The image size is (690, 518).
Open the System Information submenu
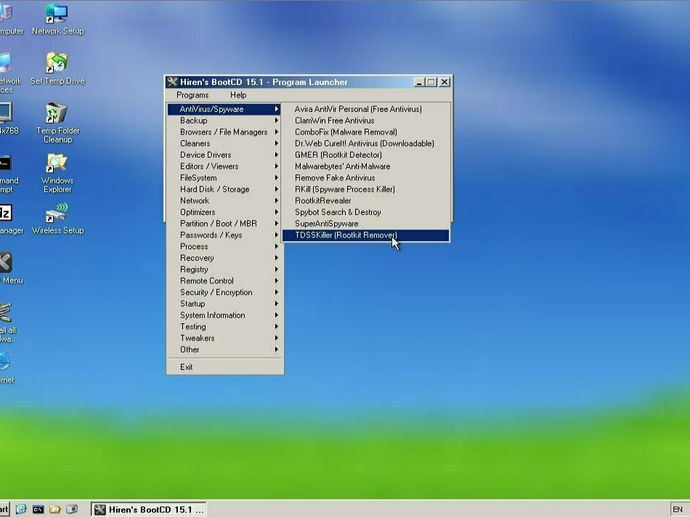(x=224, y=315)
